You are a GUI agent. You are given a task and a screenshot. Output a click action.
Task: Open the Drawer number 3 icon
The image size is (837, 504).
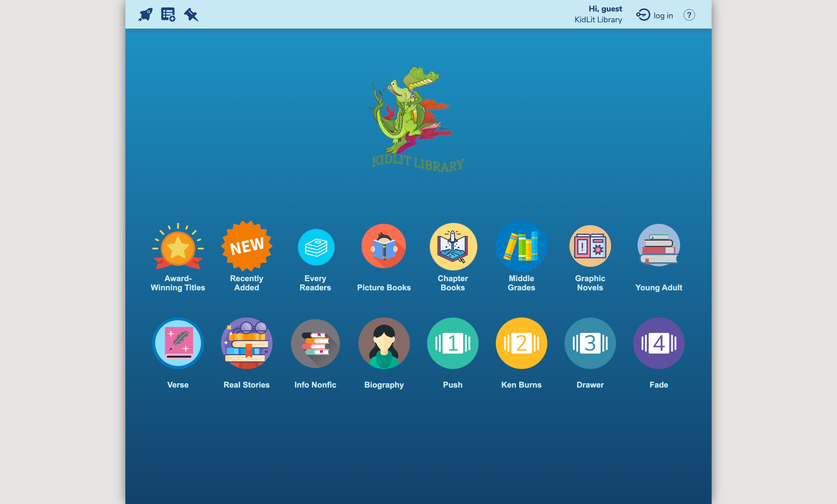point(590,343)
